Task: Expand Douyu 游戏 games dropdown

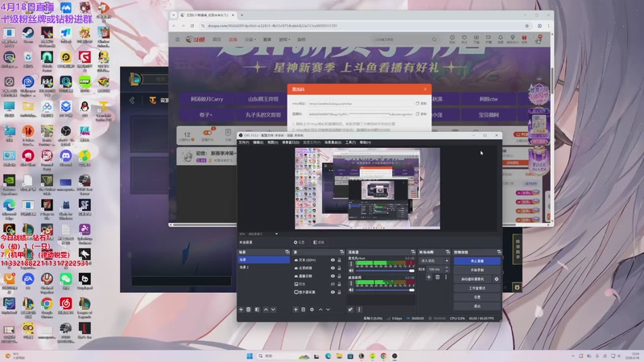Action: (284, 39)
